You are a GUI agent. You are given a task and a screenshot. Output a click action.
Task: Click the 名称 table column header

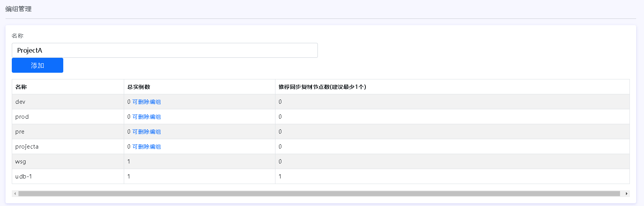21,87
